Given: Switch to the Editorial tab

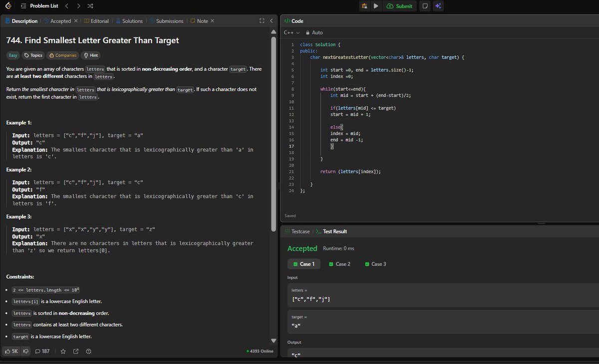Looking at the screenshot, I should (96, 21).
